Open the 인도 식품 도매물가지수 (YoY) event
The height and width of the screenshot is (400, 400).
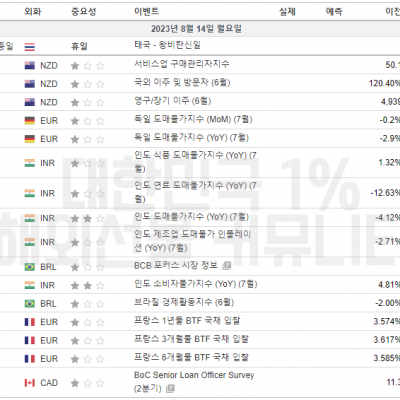pos(195,162)
